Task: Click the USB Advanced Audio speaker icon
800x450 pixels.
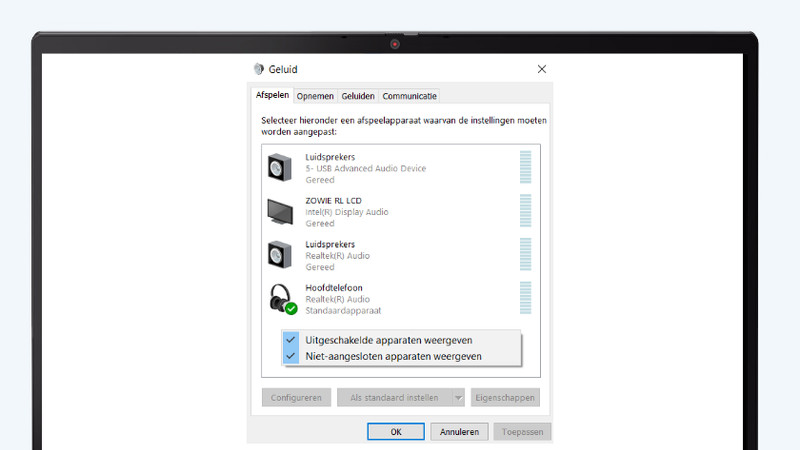Action: (x=280, y=167)
